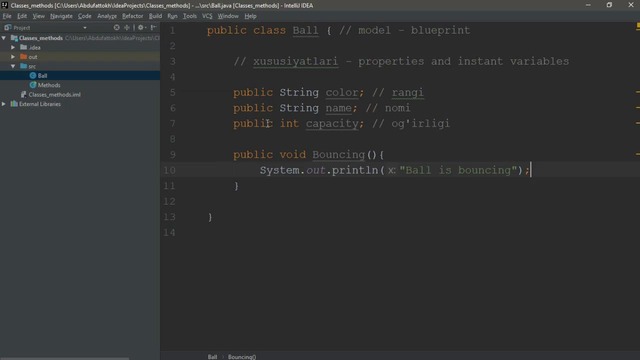Expand the .idea folder
Viewport: 640px width, 360px height.
pos(13,47)
